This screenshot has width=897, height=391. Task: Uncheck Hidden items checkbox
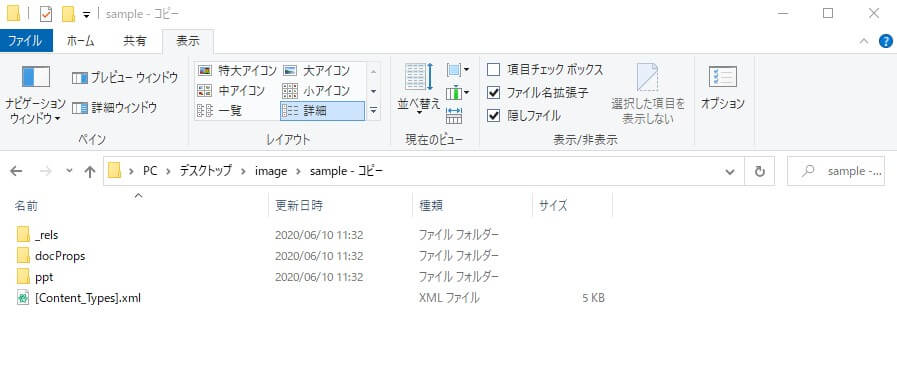pos(493,116)
